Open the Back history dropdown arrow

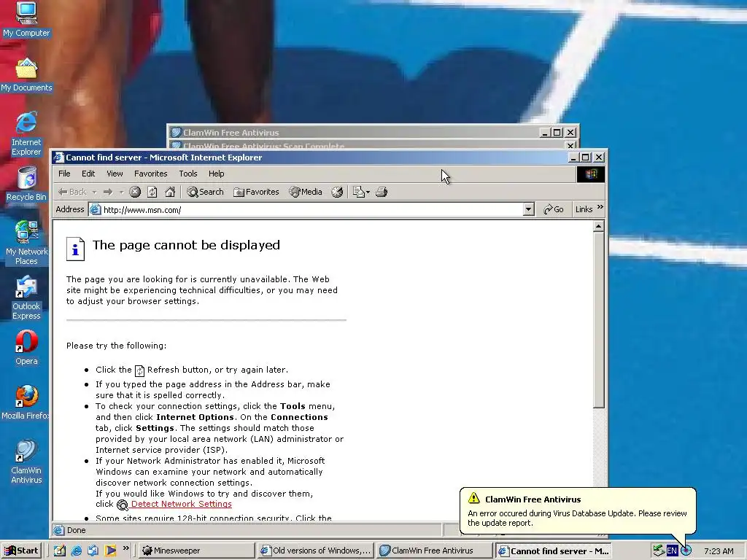[94, 192]
